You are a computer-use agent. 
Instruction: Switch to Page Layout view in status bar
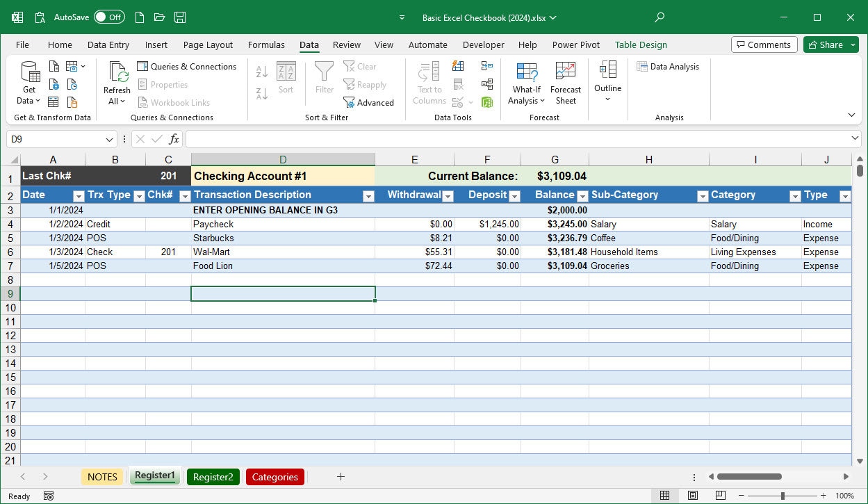693,496
